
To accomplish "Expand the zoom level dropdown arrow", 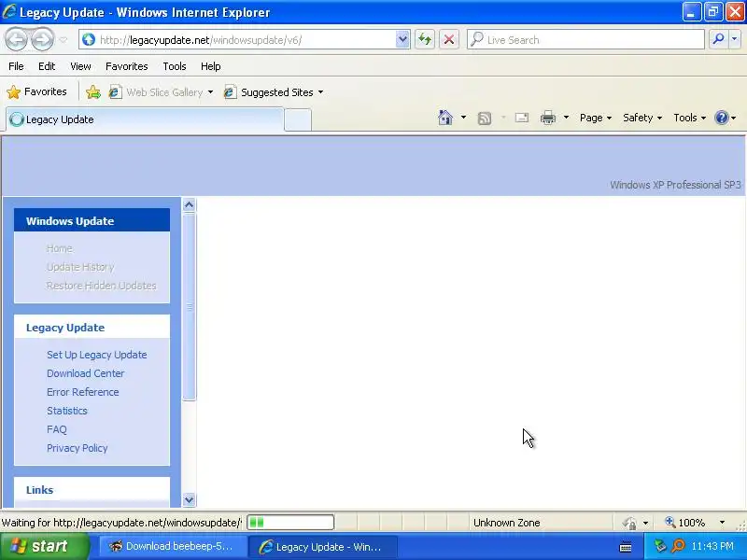I will tap(722, 523).
